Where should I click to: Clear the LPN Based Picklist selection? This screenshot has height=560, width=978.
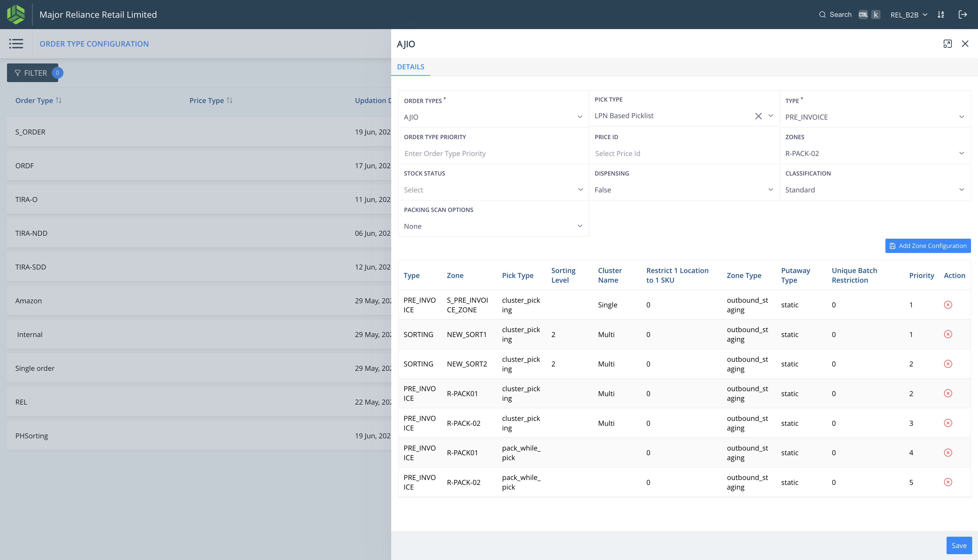[758, 116]
